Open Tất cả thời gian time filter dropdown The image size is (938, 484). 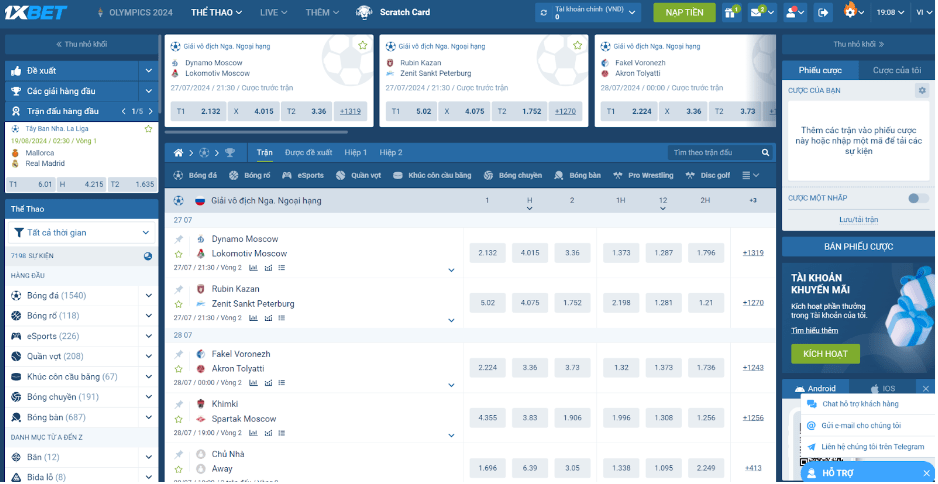click(x=81, y=233)
